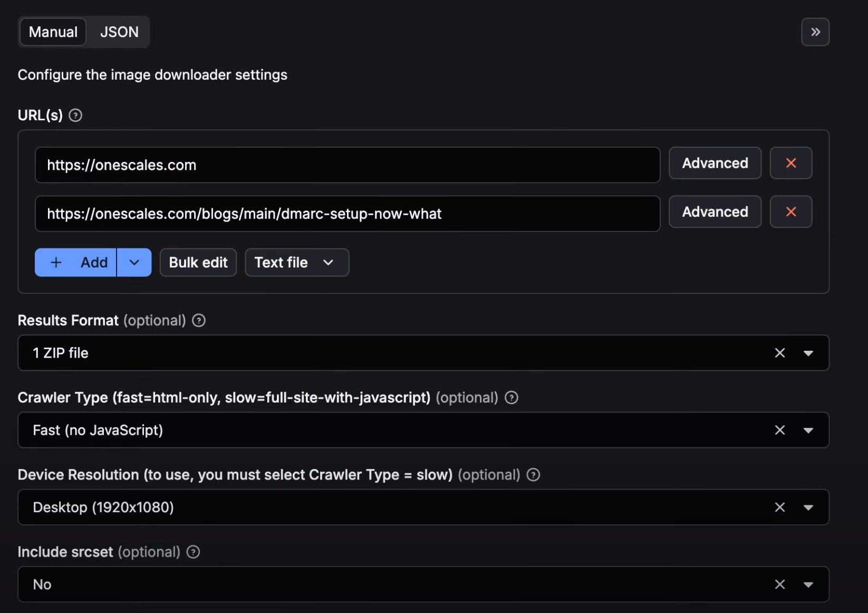
Task: Select the Manual tab
Action: coord(53,32)
